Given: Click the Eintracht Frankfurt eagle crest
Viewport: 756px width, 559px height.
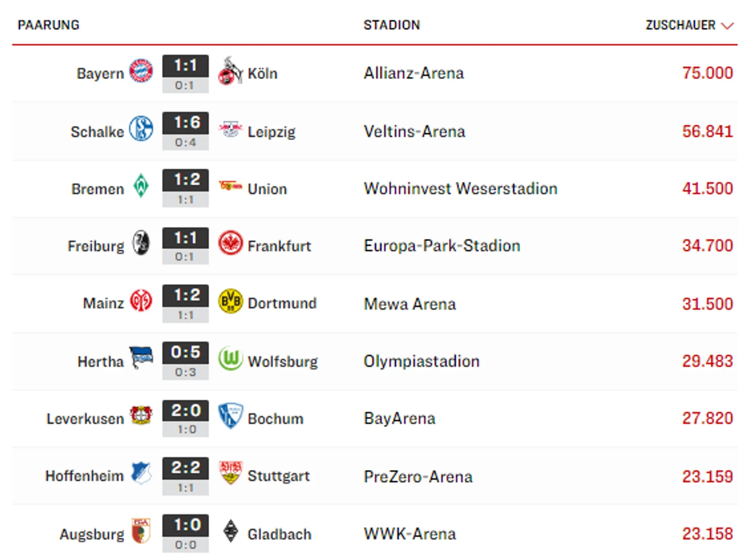Looking at the screenshot, I should tap(230, 243).
